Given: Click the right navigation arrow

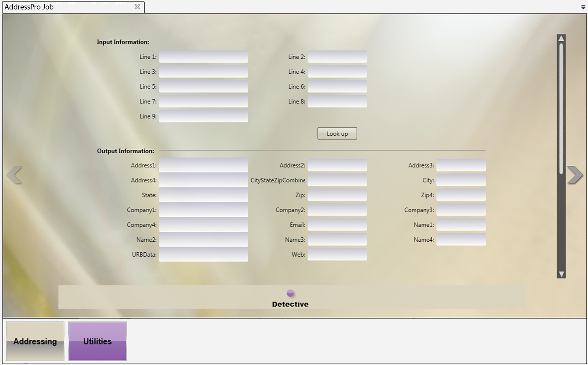Looking at the screenshot, I should tap(575, 175).
